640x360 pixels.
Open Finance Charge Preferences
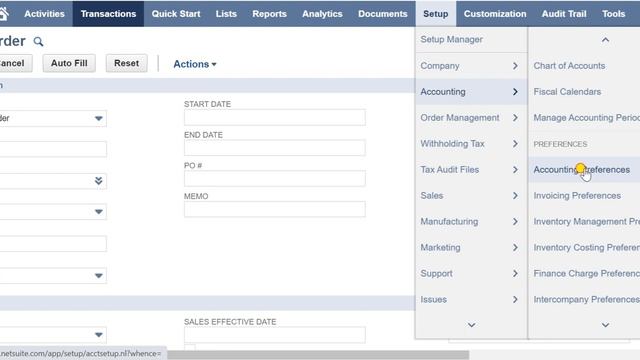click(x=586, y=273)
